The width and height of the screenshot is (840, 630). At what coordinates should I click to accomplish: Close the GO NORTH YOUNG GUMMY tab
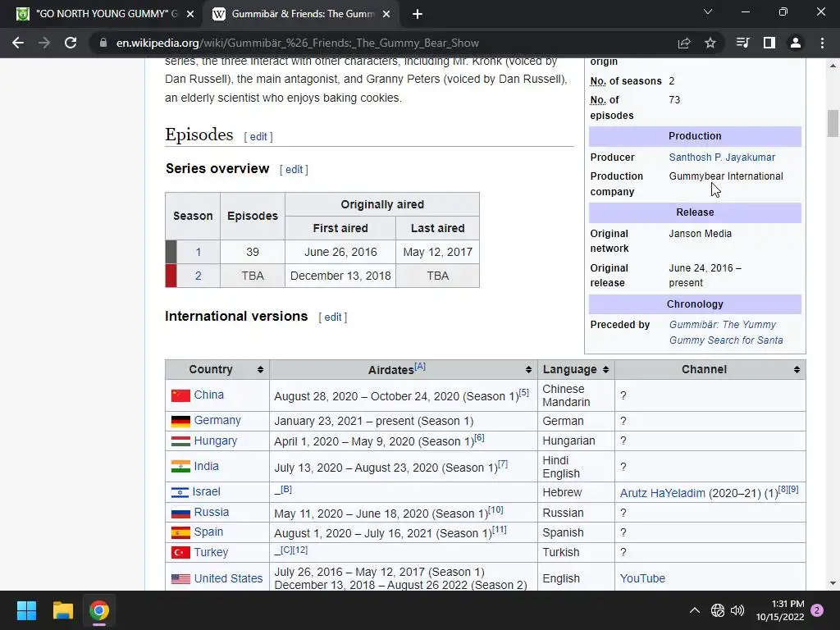click(190, 14)
